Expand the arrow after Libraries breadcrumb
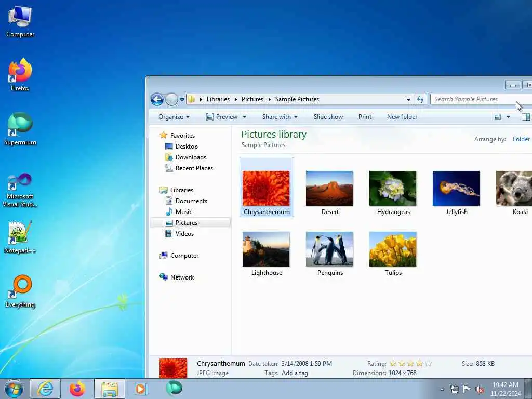532x399 pixels. tap(235, 99)
